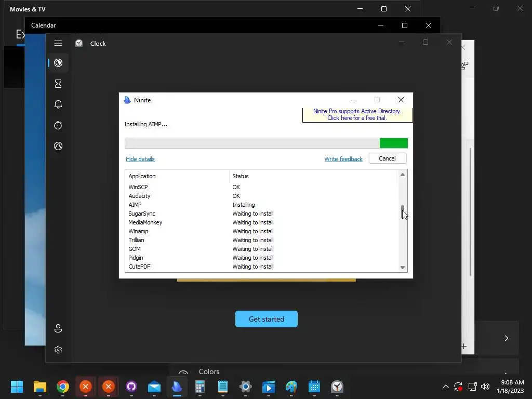Click the details list scrollbar thumb
The image size is (532, 399).
pos(403,212)
